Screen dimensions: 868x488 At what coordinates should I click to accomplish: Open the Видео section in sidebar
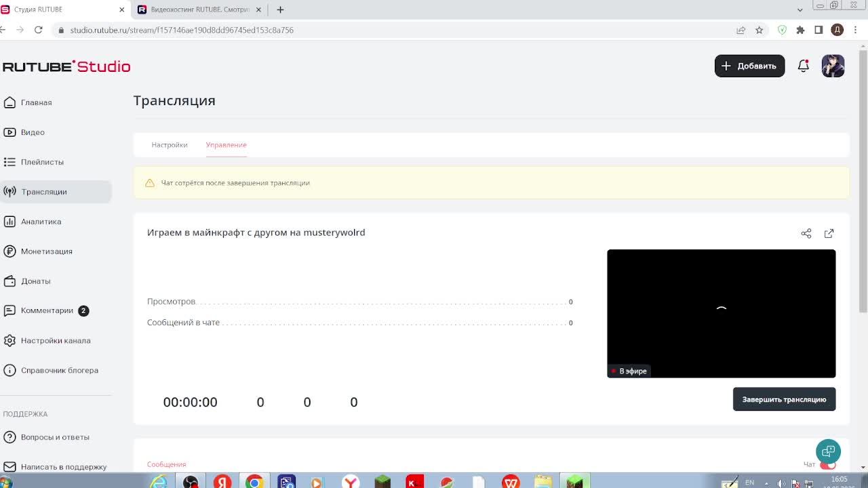pyautogui.click(x=24, y=132)
